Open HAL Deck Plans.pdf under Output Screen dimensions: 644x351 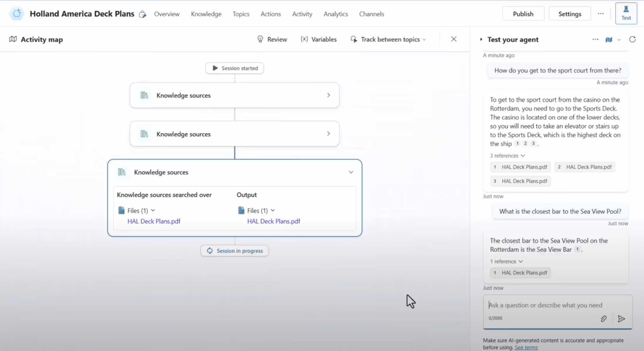[274, 221]
